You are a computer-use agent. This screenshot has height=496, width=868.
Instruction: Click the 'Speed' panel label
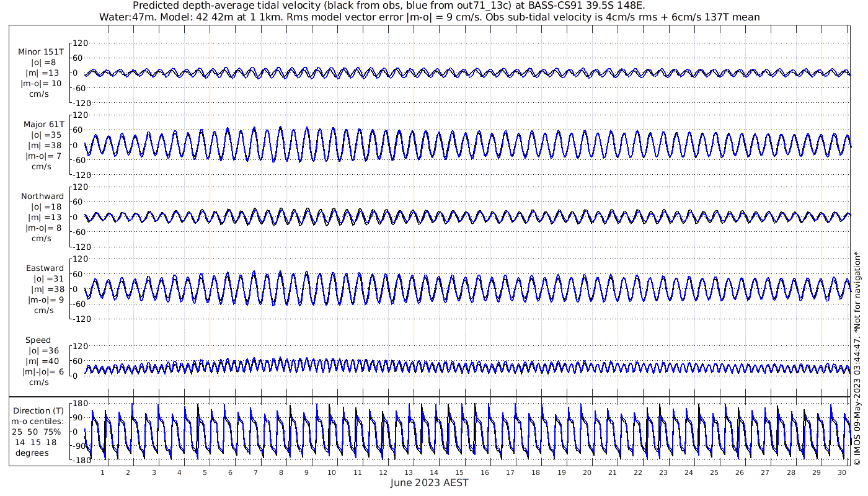(x=38, y=340)
